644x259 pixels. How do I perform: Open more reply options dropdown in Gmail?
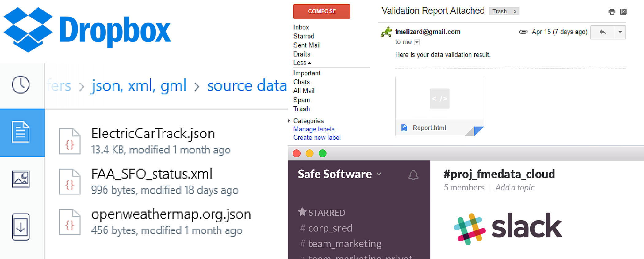[620, 32]
